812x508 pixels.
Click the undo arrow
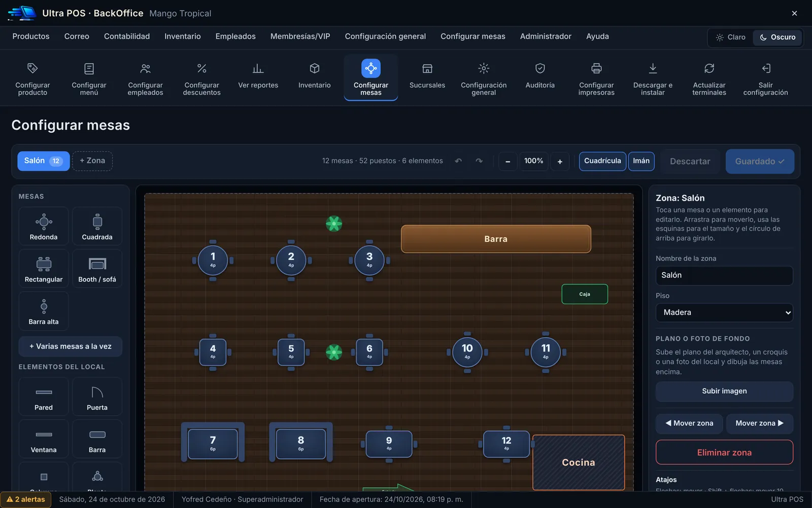(458, 161)
